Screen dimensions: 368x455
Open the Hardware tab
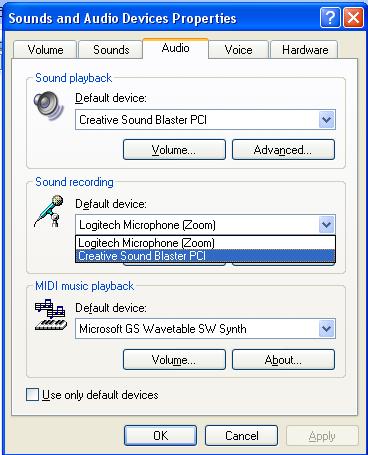click(305, 50)
